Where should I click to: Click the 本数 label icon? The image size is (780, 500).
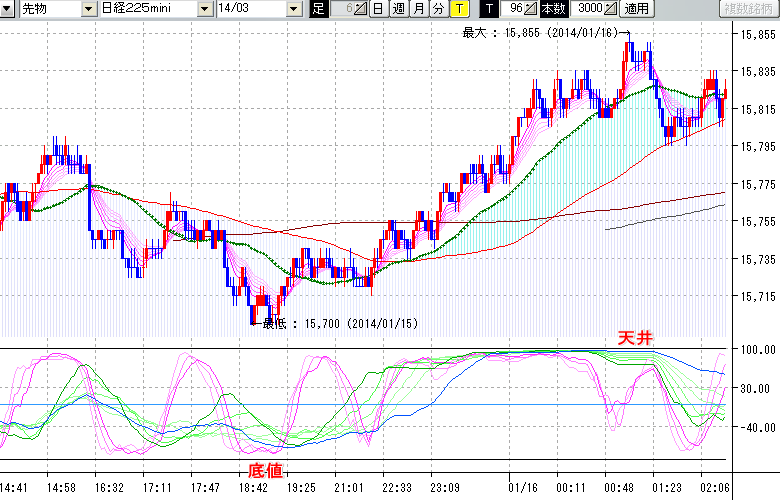pyautogui.click(x=552, y=9)
